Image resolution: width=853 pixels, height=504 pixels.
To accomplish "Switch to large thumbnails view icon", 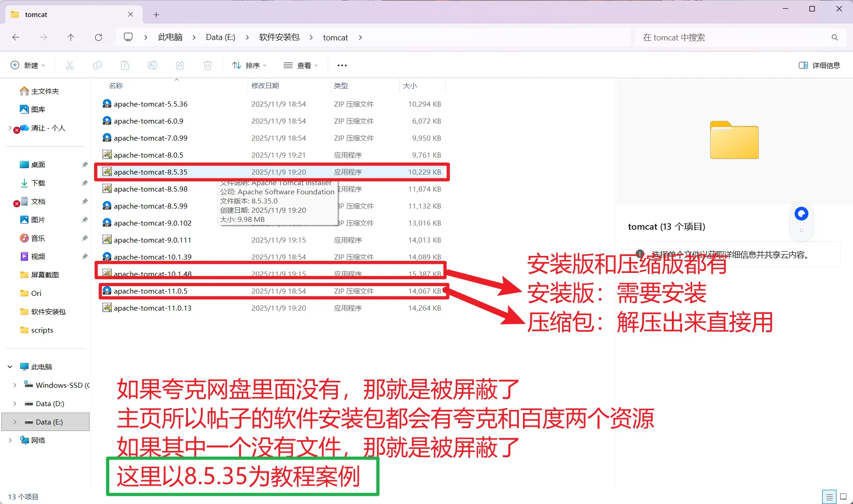I will coord(843,497).
